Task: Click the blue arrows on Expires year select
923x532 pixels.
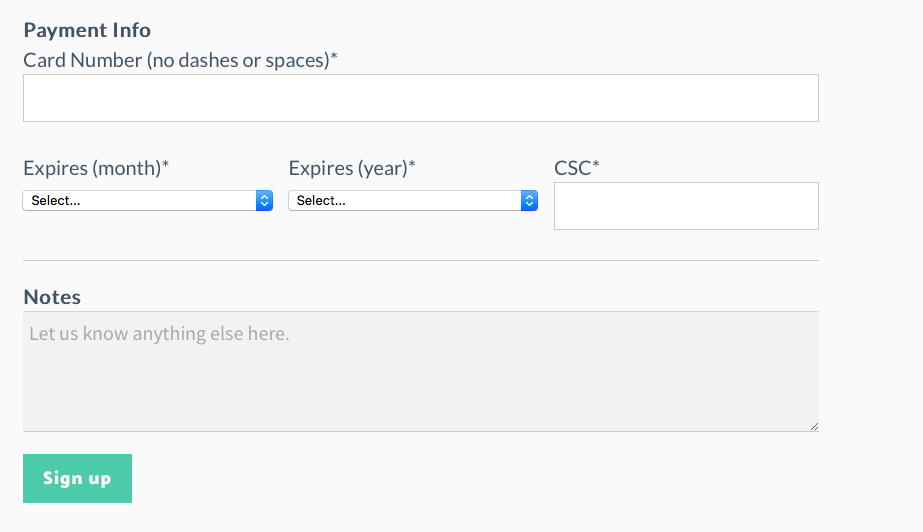Action: (529, 201)
